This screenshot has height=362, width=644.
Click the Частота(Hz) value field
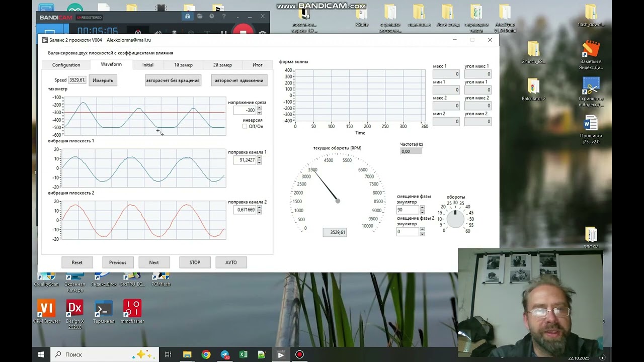click(411, 151)
